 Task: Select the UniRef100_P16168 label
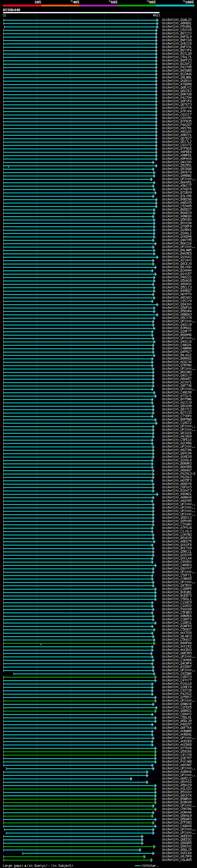[x=177, y=609]
